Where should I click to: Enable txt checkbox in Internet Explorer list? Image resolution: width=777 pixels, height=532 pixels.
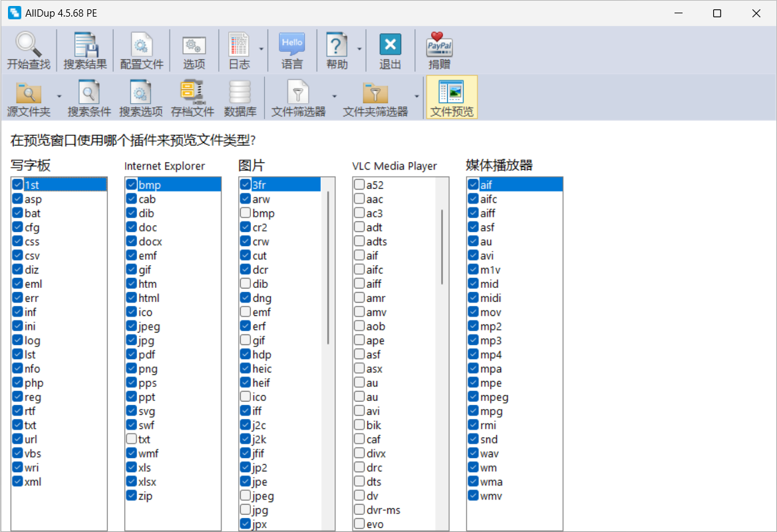point(132,440)
